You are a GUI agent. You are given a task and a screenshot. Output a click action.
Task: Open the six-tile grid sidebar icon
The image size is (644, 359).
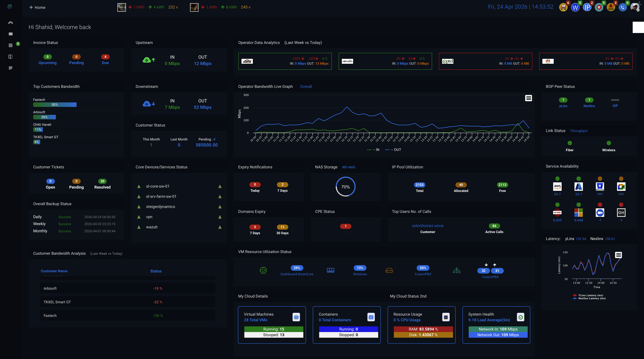click(11, 34)
